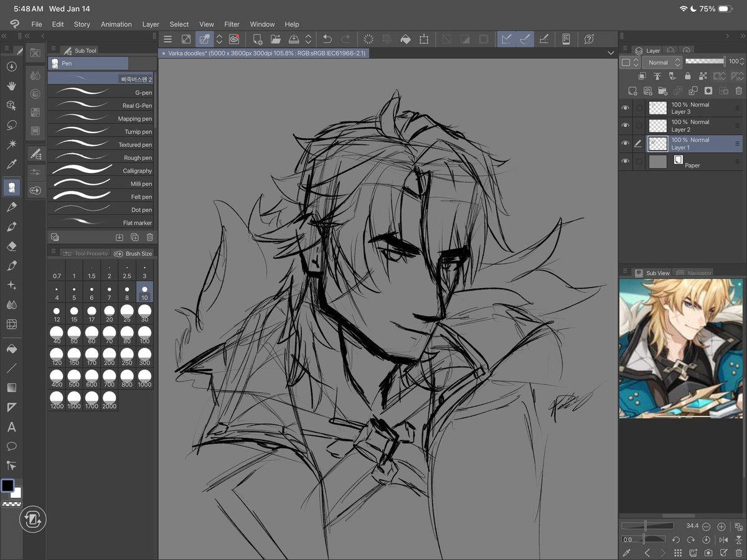Select the Eyedropper tool in left toolbar
Screen dimensions: 747x560
(11, 164)
